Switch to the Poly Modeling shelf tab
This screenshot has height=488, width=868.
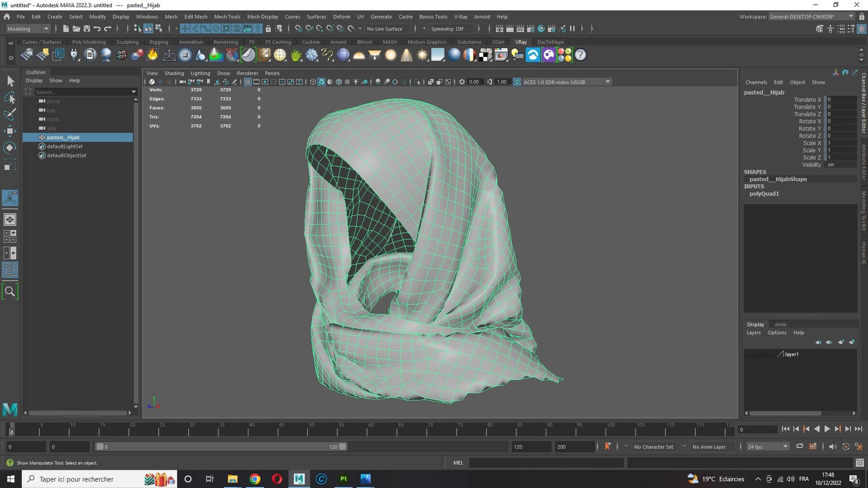click(x=89, y=42)
